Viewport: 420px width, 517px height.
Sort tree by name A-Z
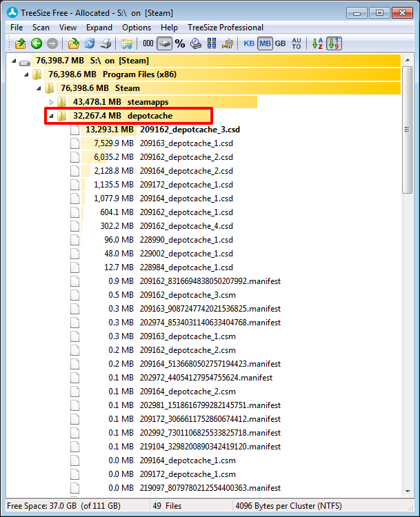point(317,43)
